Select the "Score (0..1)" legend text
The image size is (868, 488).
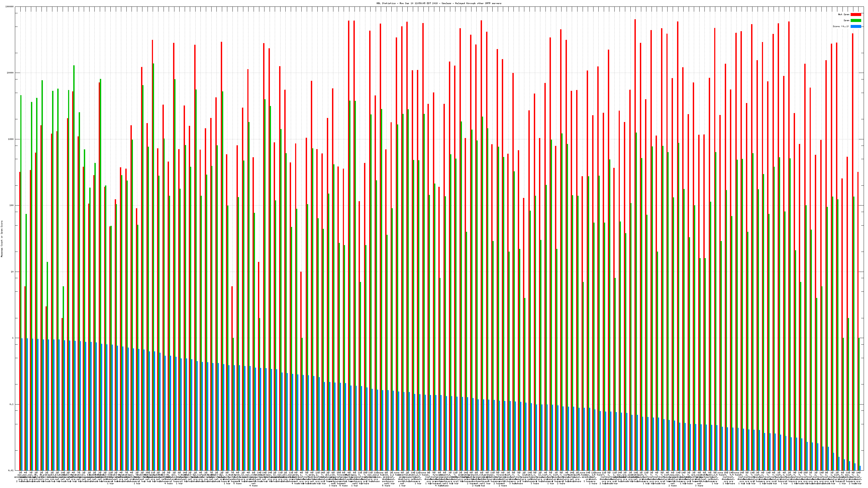(841, 26)
